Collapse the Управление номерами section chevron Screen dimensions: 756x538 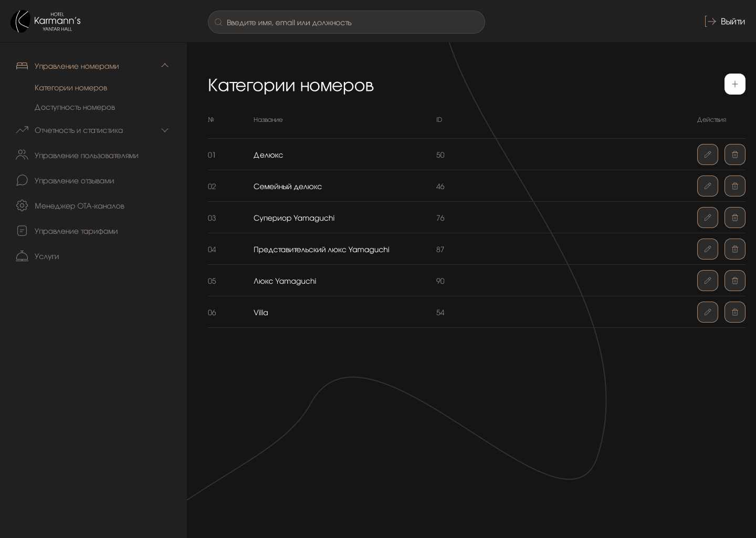pyautogui.click(x=164, y=66)
